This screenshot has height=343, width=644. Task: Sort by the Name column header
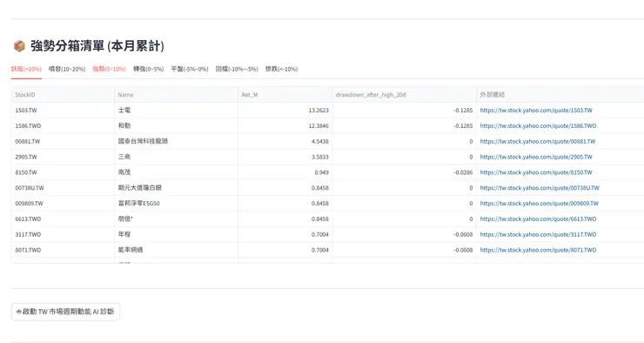(x=176, y=95)
